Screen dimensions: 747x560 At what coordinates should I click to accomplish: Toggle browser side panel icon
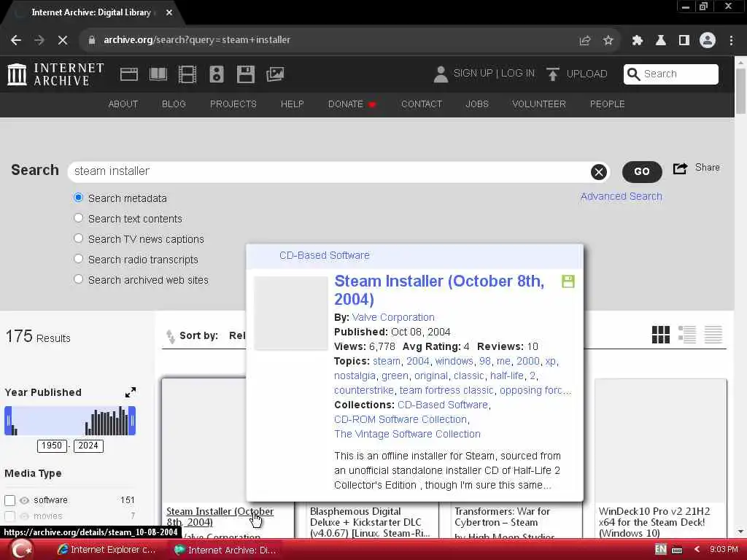684,41
